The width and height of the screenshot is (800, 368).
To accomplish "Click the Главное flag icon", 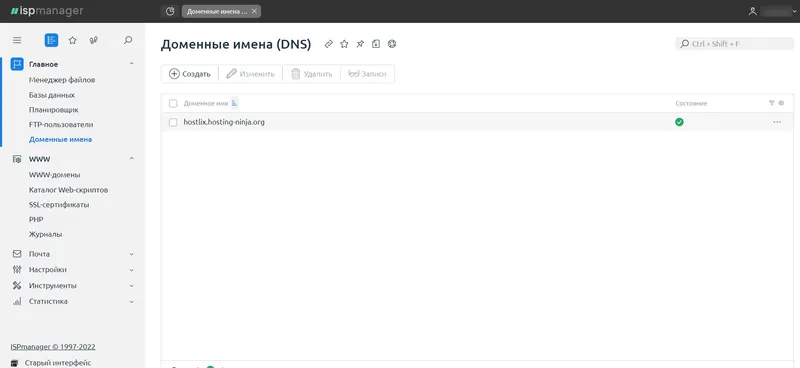I will click(x=17, y=64).
